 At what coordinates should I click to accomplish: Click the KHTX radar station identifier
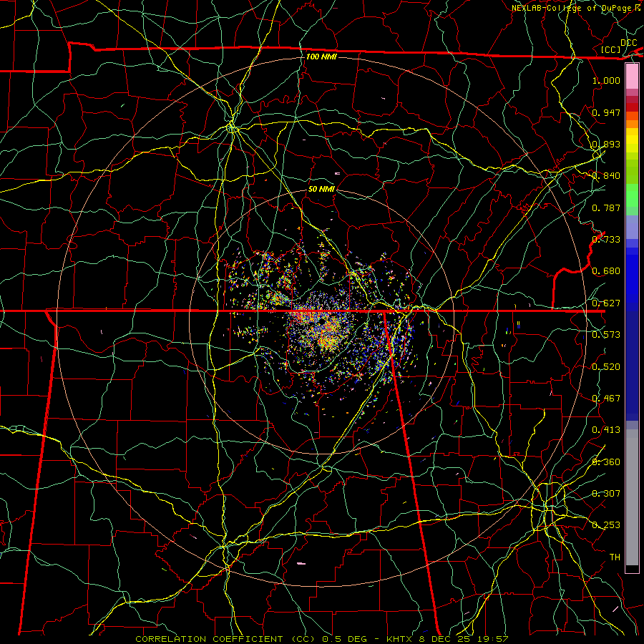pyautogui.click(x=399, y=639)
